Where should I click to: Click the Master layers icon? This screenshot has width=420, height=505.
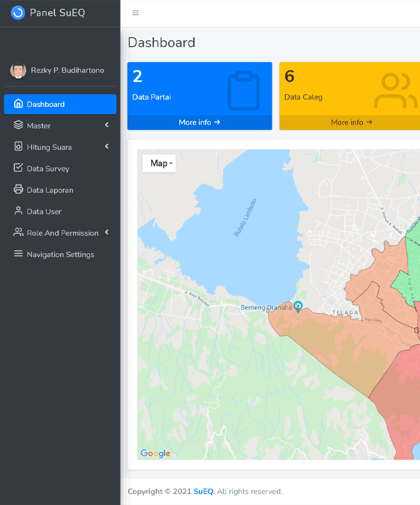[x=18, y=125]
